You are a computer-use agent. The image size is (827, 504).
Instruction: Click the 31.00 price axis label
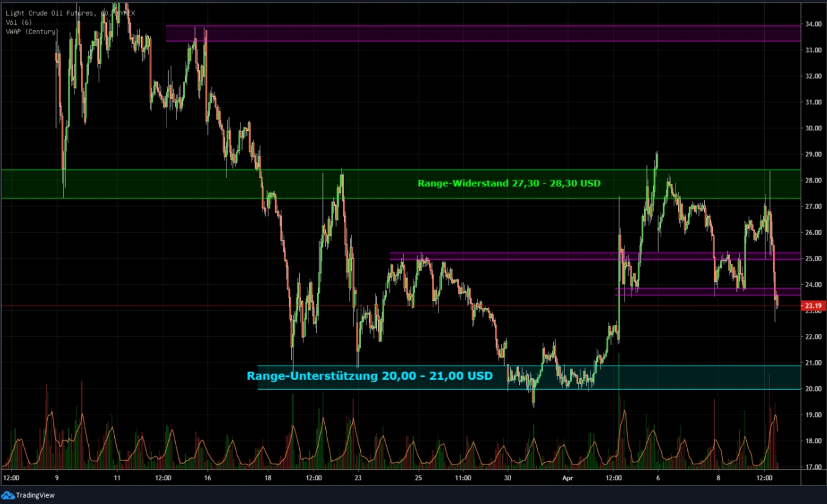tap(813, 102)
